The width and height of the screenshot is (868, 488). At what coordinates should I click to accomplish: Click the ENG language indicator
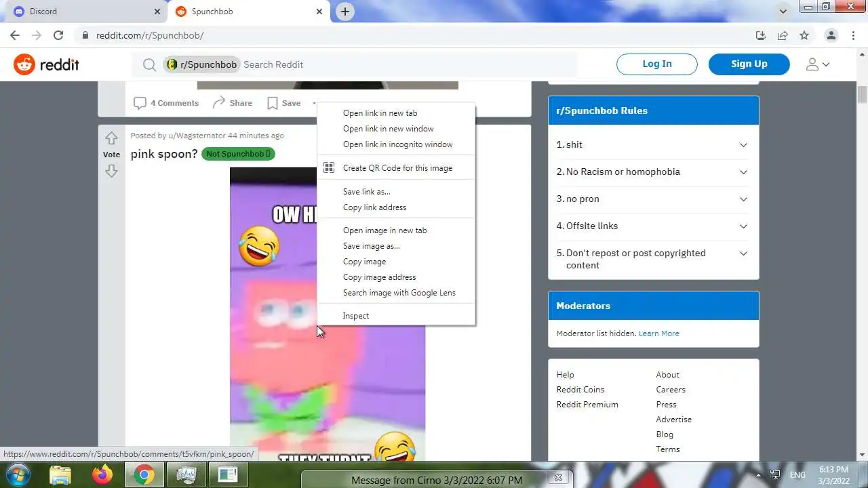click(x=797, y=474)
